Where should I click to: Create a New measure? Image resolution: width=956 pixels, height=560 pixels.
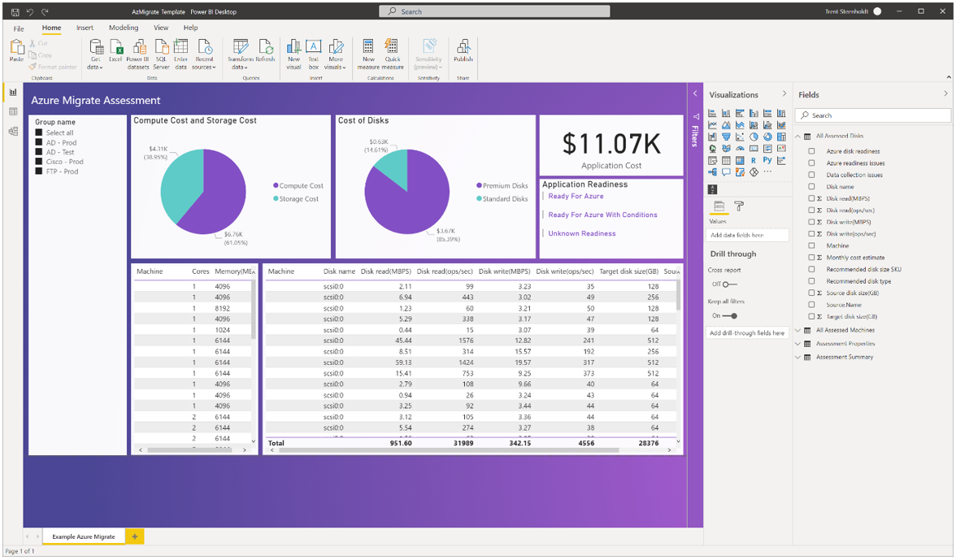[x=368, y=54]
